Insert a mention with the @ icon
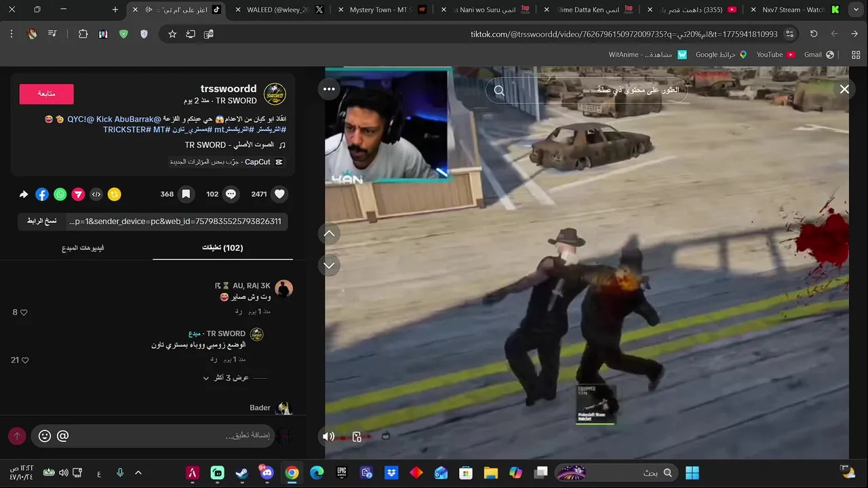This screenshot has width=868, height=488. tap(62, 436)
